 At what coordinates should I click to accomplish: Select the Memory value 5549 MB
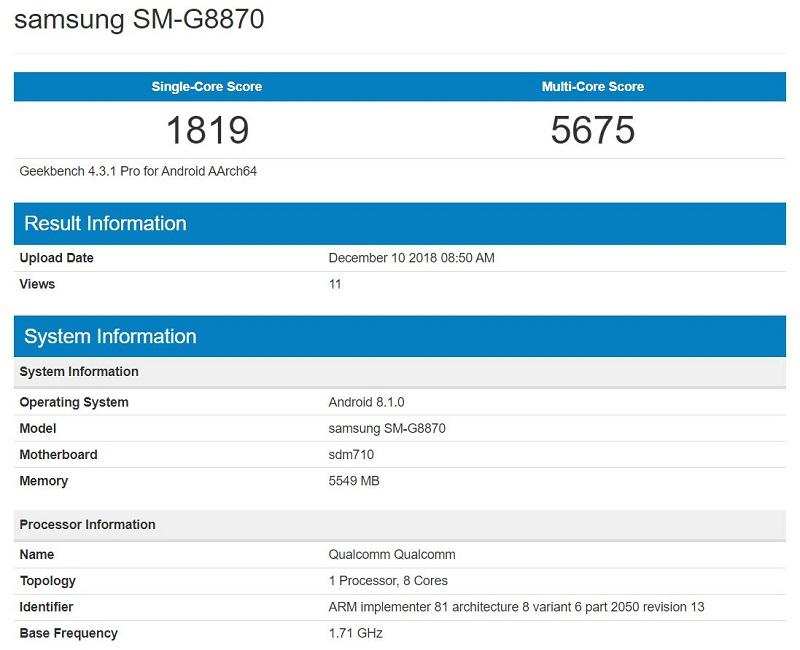pos(360,481)
